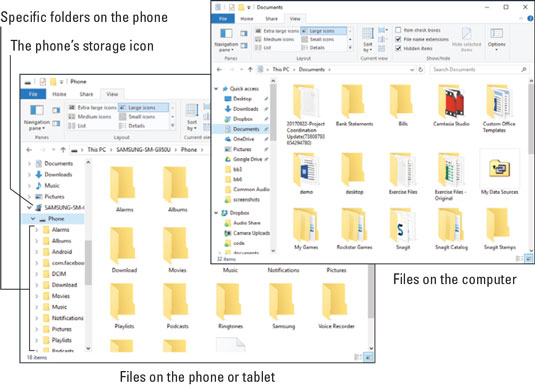Image resolution: width=535 pixels, height=385 pixels.
Task: Expand Documents node in Phone window tree
Action: [29, 164]
